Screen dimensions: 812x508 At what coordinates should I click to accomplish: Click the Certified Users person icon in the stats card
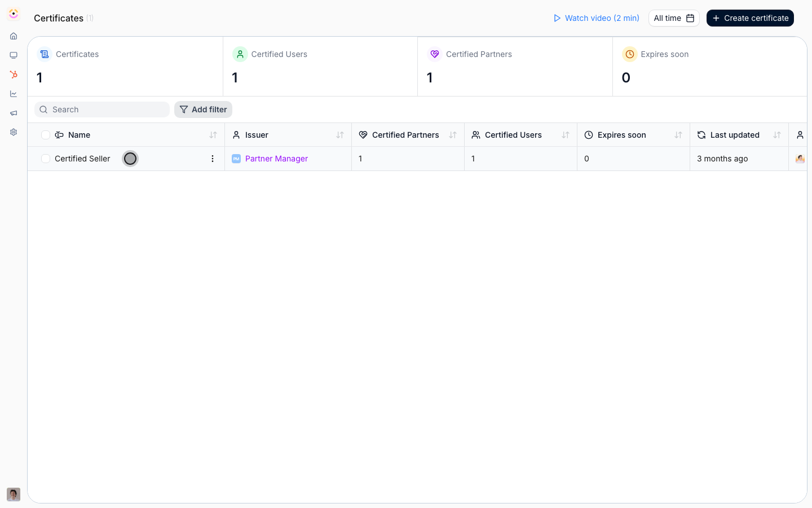(240, 54)
